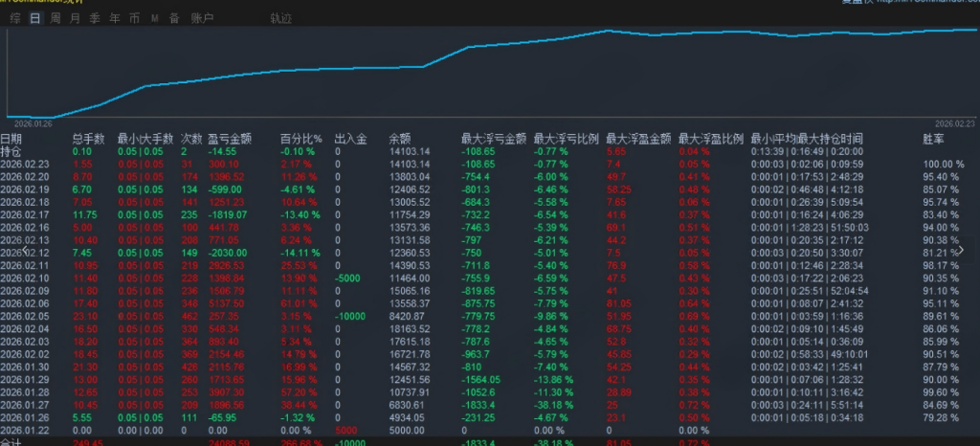Viewport: 980px width, 446px height.
Task: Click the drawdown ratio -38.18 % for 2026.01.27
Action: coord(553,405)
